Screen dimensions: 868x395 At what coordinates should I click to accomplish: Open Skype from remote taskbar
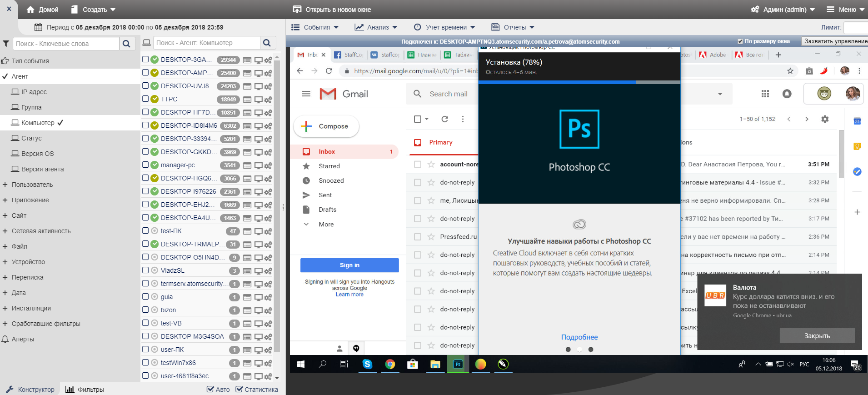click(367, 364)
